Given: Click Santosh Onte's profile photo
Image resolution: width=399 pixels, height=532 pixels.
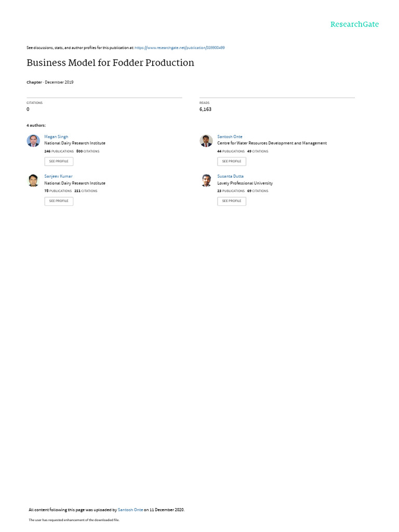Looking at the screenshot, I should point(206,140).
